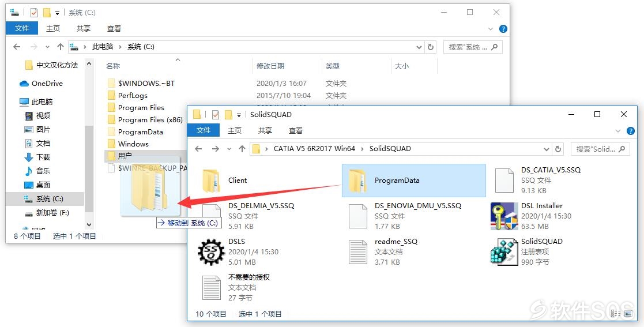This screenshot has width=644, height=327.
Task: Open 图片 in navigation pane
Action: (37, 129)
